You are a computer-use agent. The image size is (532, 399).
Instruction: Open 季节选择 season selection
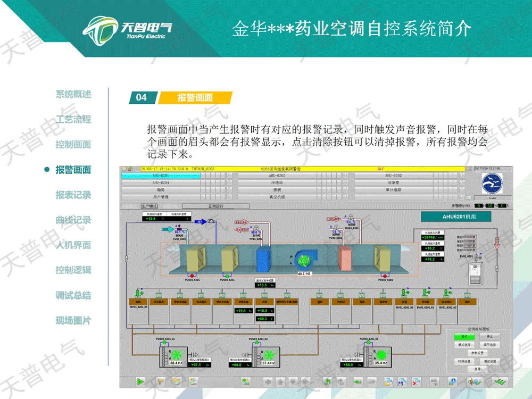490,345
